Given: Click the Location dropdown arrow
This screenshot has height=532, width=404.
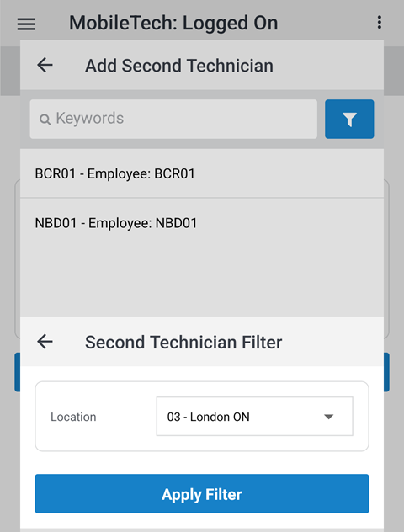Looking at the screenshot, I should tap(328, 417).
